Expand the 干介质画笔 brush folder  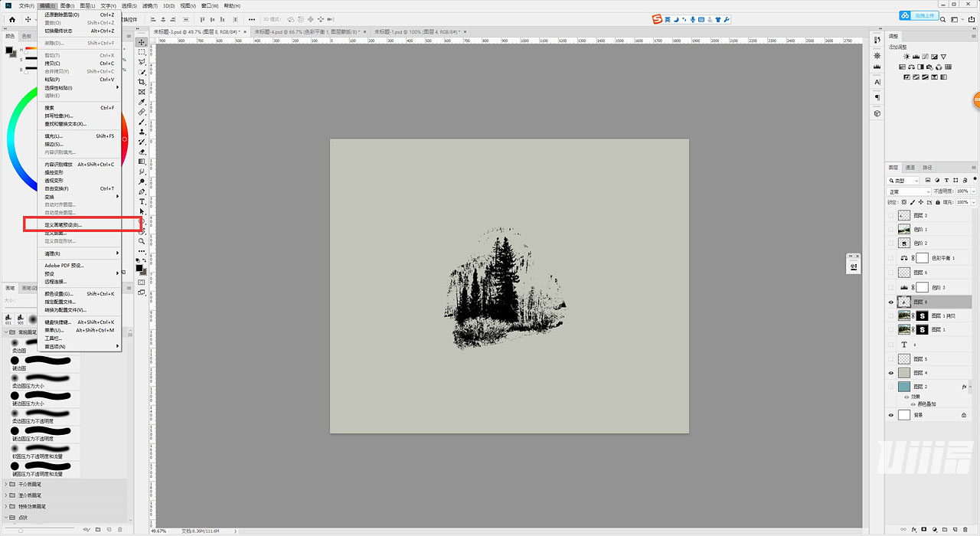[x=7, y=485]
